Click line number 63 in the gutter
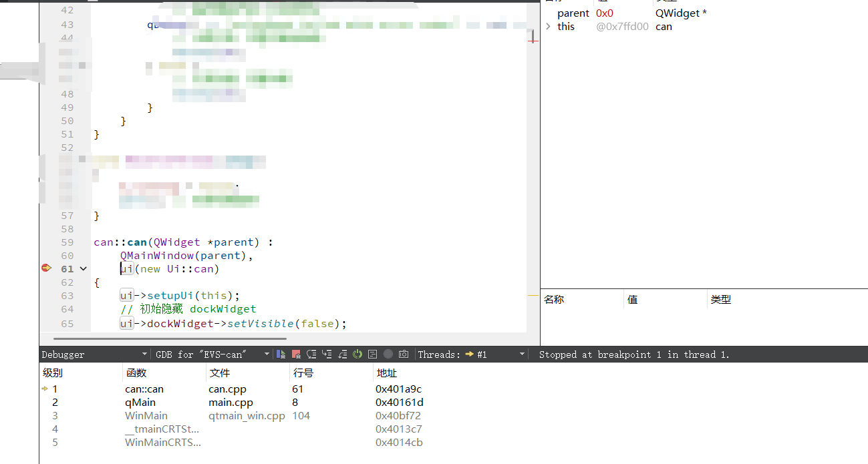Screen dimensions: 868x464 (x=67, y=296)
